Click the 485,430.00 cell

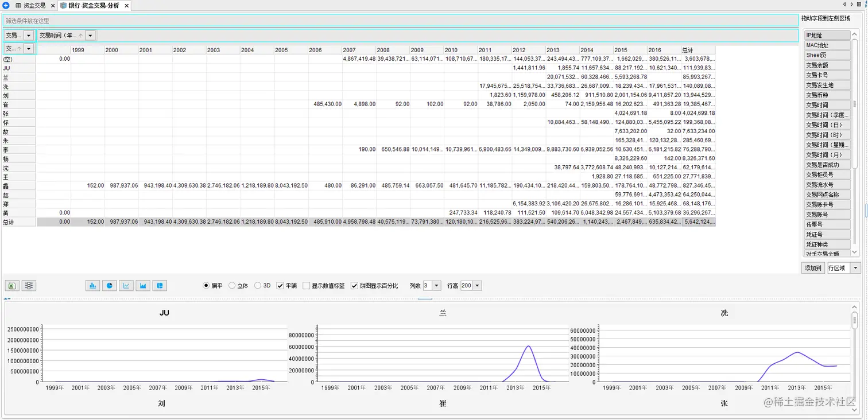point(325,104)
